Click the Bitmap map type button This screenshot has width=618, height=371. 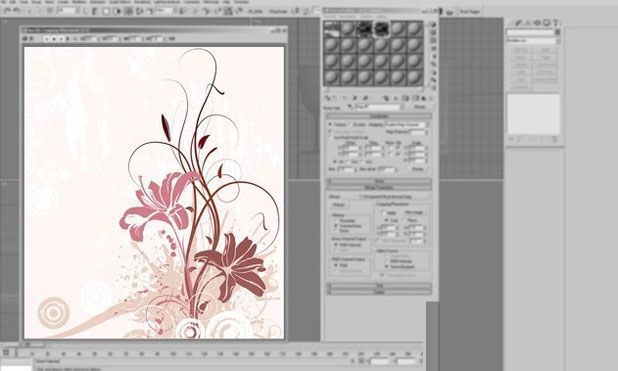tap(419, 107)
